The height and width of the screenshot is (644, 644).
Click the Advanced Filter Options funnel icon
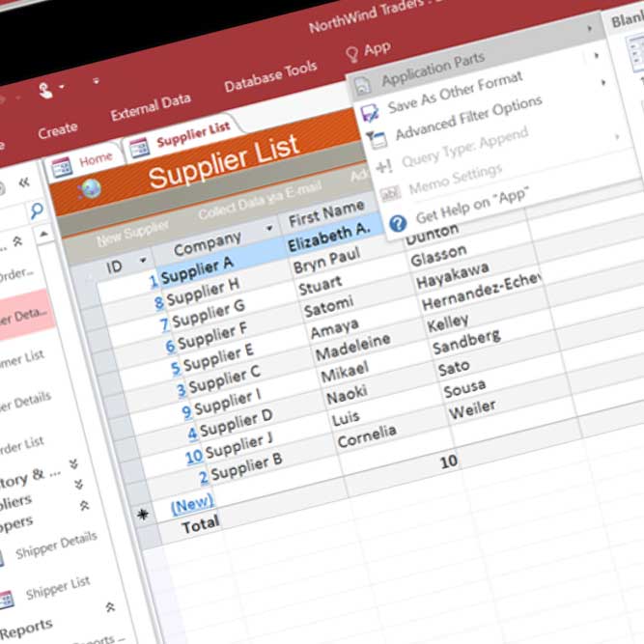click(x=377, y=140)
